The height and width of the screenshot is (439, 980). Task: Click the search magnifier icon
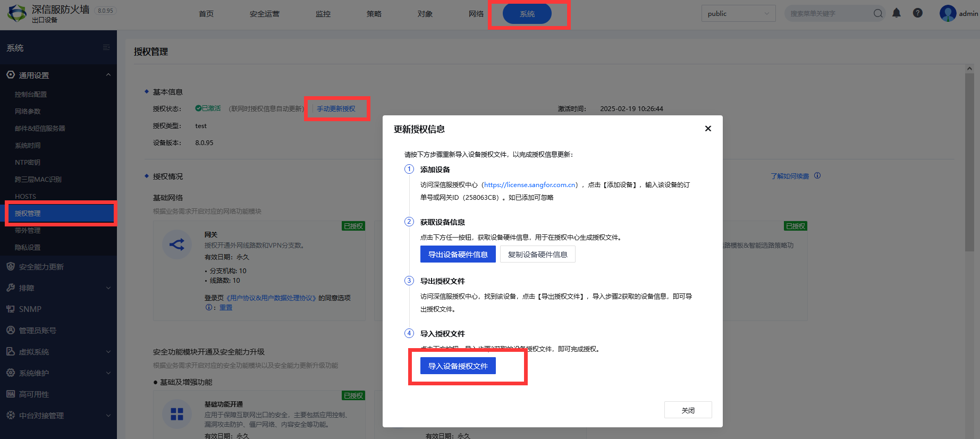[x=878, y=13]
